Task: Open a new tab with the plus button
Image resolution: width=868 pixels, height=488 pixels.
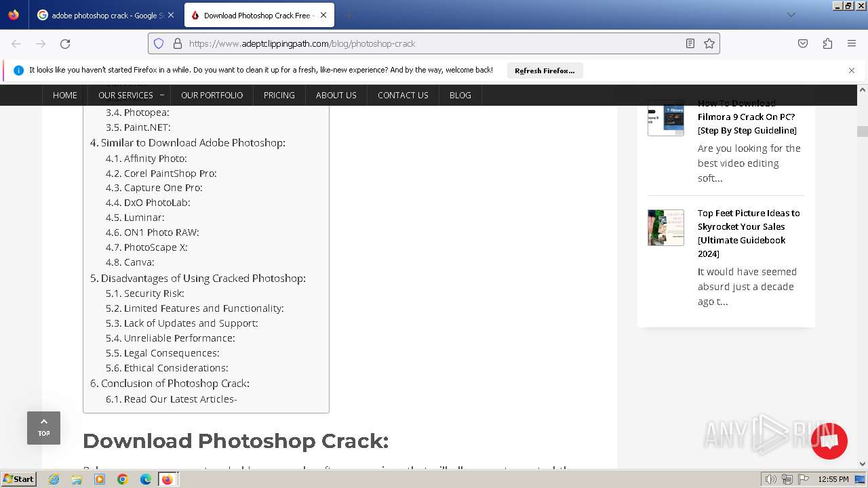Action: point(349,15)
